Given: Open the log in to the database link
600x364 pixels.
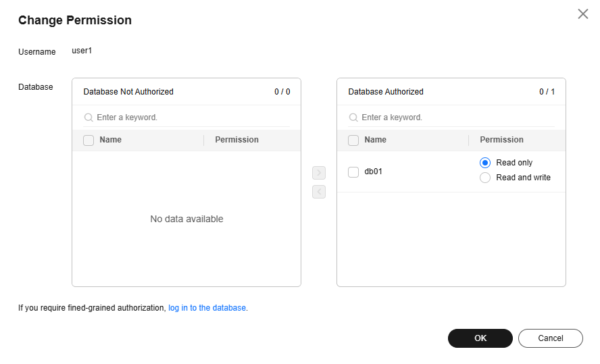Looking at the screenshot, I should pos(207,308).
